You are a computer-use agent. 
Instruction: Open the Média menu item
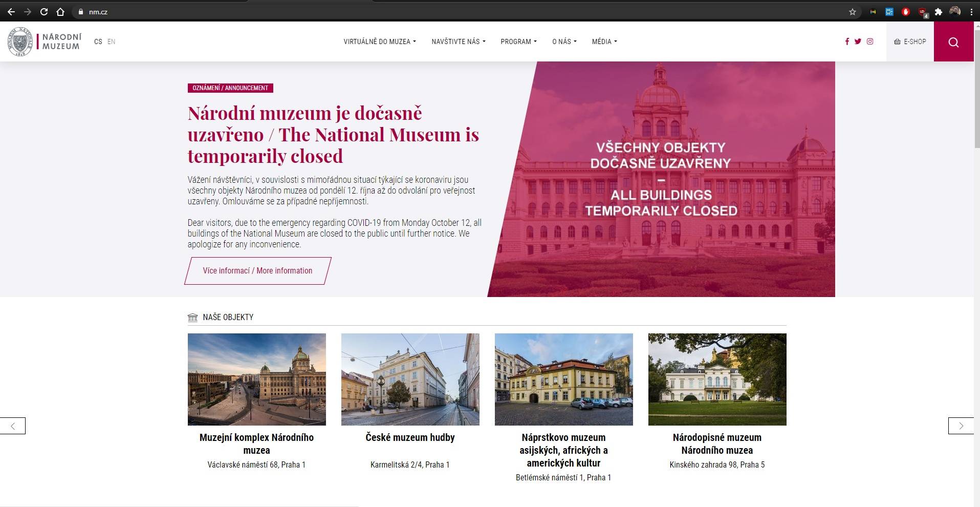coord(604,41)
